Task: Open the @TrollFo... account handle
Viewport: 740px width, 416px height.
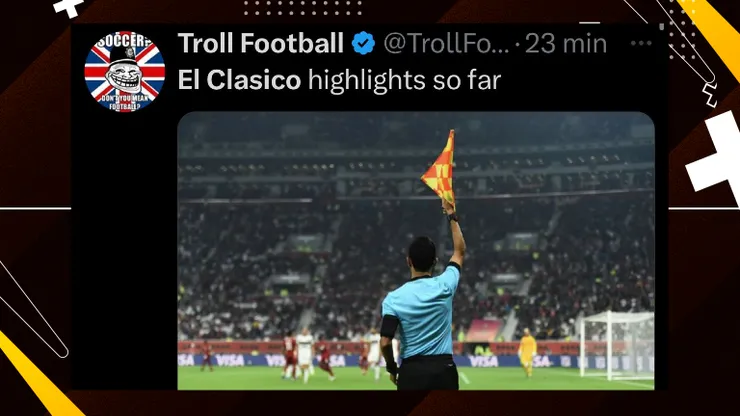Action: click(446, 43)
